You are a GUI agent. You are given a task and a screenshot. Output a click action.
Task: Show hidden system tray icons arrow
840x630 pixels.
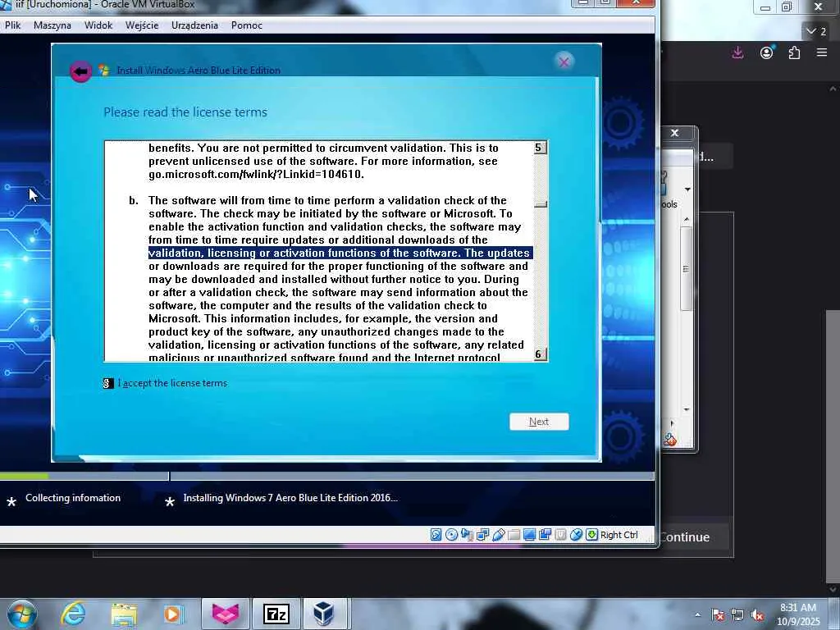697,615
